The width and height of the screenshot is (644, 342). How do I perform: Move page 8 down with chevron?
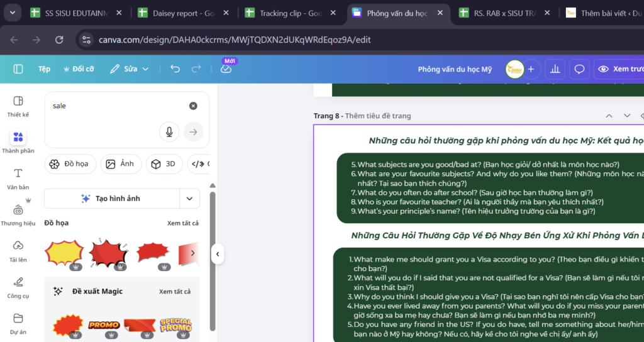click(626, 116)
